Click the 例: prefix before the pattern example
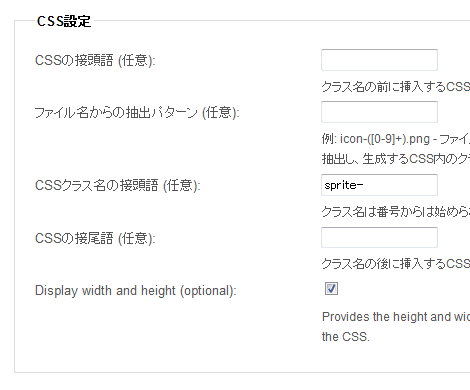 pyautogui.click(x=329, y=139)
